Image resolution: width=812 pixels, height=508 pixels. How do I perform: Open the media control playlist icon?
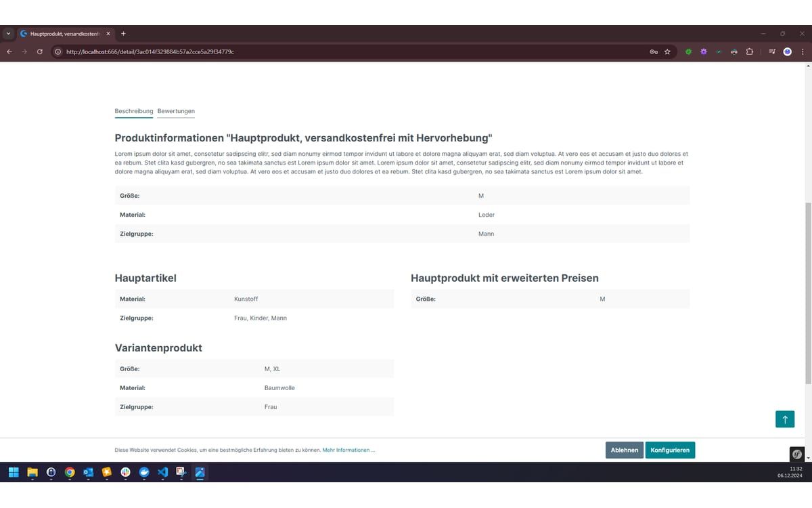point(772,51)
